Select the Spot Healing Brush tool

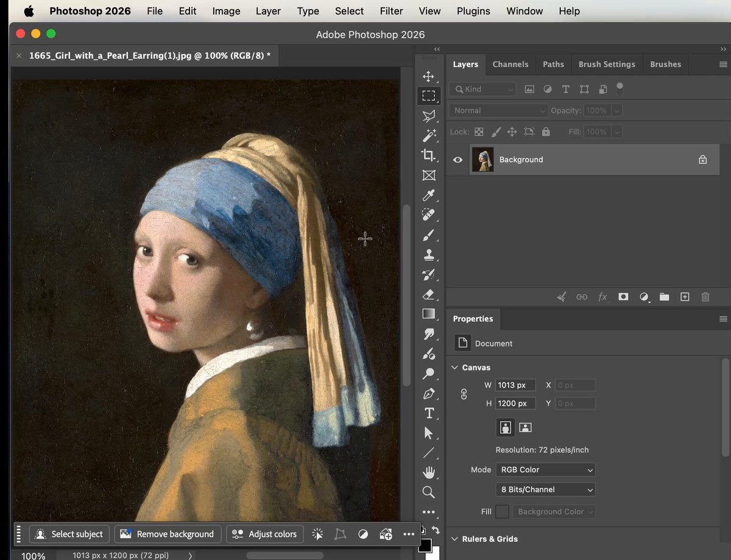point(429,214)
